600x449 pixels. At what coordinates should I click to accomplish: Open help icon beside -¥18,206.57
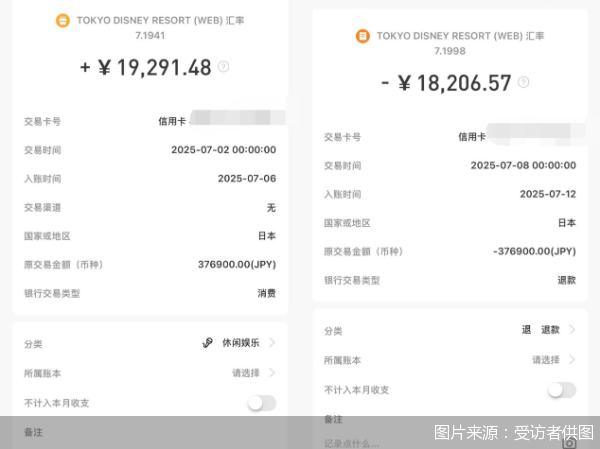pyautogui.click(x=523, y=82)
